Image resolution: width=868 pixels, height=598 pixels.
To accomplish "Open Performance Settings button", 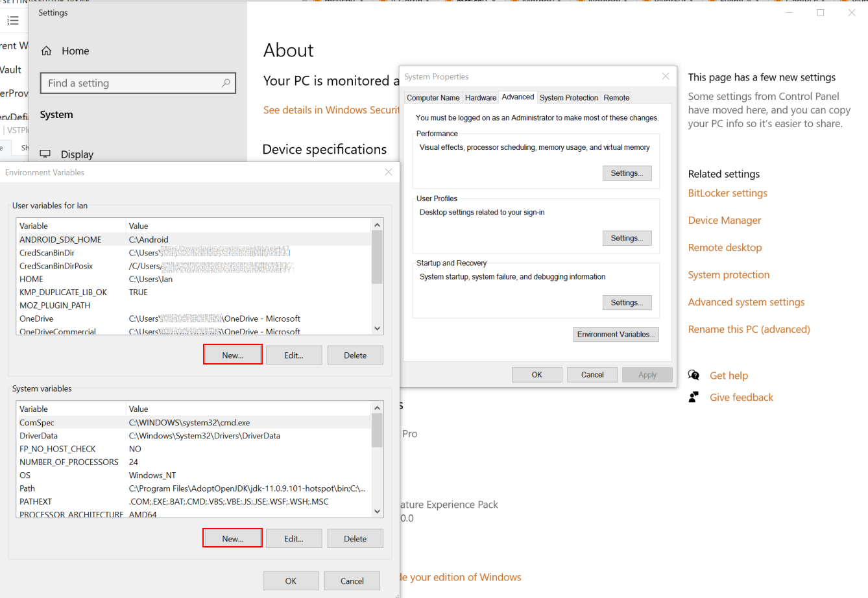I will tap(627, 173).
